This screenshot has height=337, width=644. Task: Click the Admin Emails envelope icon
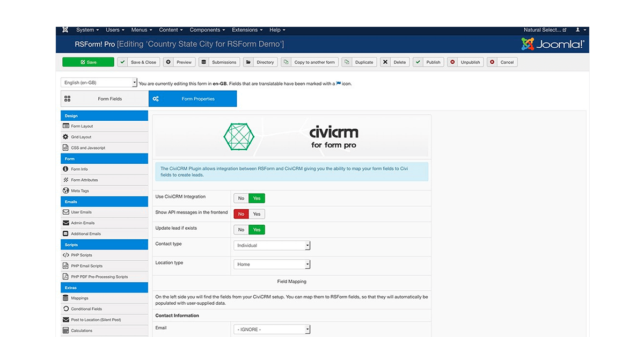tap(66, 223)
